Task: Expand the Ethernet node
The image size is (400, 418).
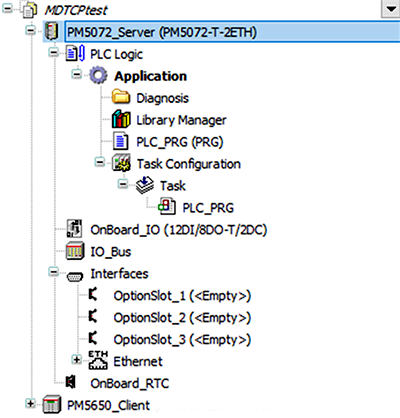Action: pos(77,360)
